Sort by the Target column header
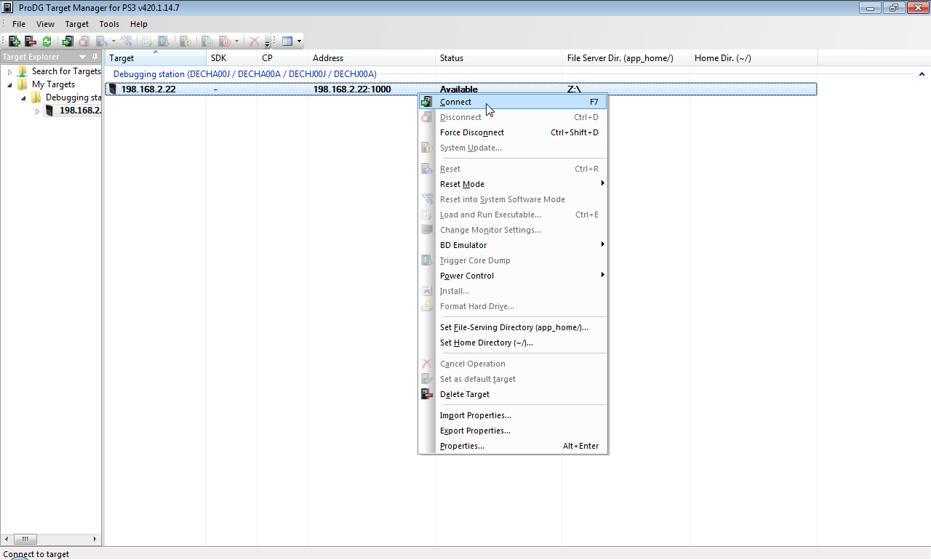Screen dimensions: 931x560 pyautogui.click(x=156, y=58)
